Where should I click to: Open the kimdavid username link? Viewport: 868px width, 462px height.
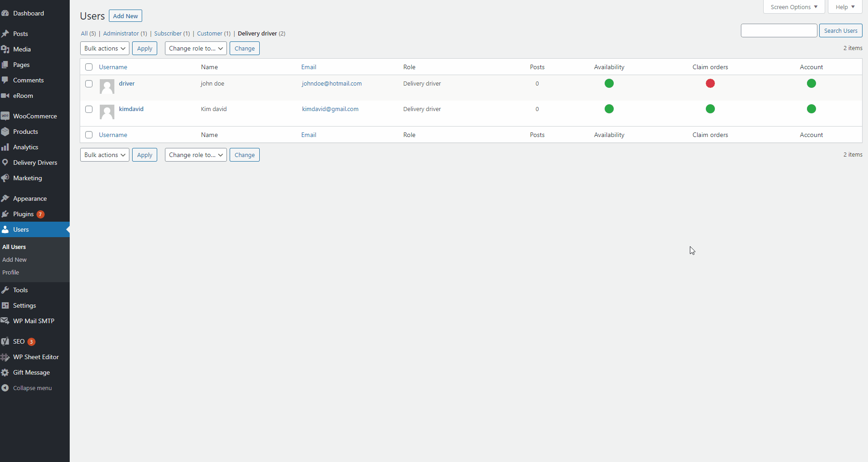(131, 109)
